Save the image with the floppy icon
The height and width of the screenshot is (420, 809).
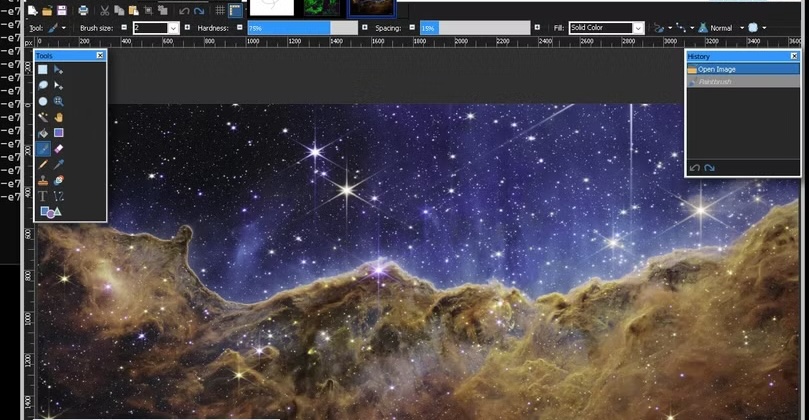(x=62, y=10)
